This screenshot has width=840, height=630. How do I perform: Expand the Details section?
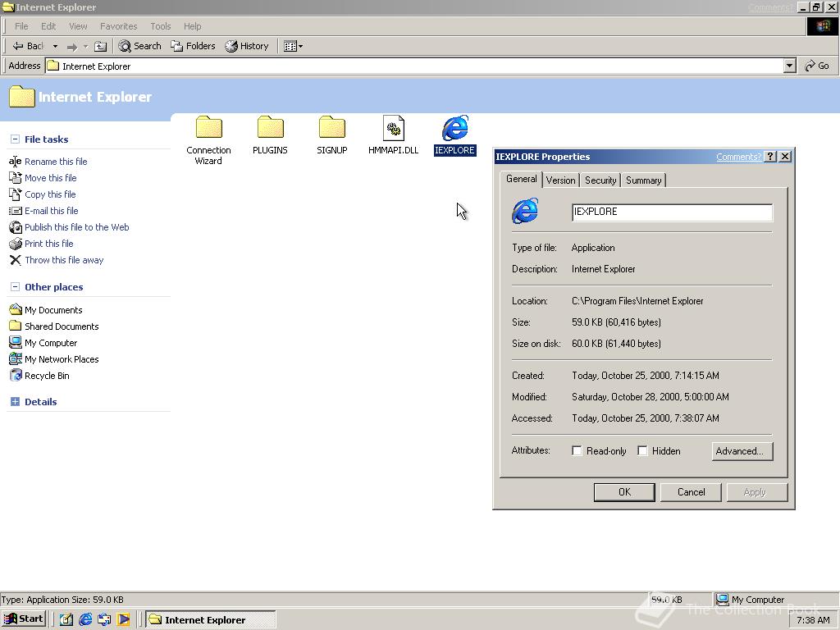15,402
